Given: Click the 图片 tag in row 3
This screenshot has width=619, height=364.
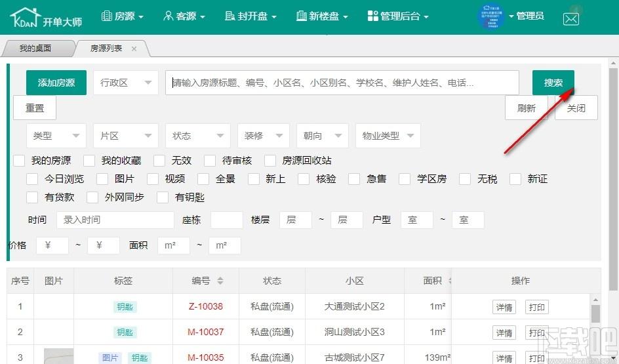Looking at the screenshot, I should [x=110, y=357].
